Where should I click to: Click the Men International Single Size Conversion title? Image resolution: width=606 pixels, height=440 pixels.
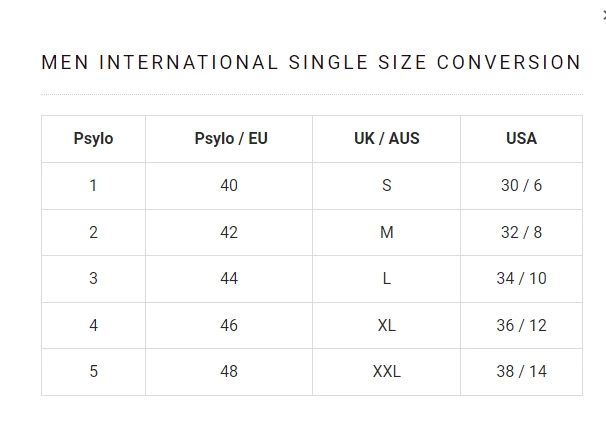point(311,62)
